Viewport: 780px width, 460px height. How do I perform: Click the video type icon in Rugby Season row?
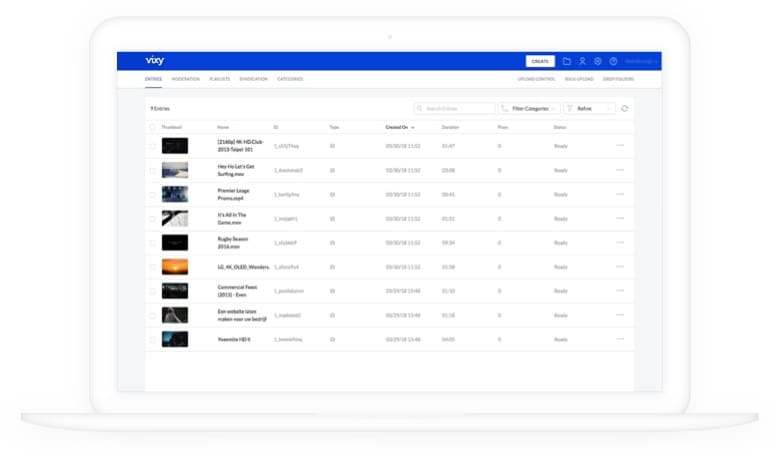click(332, 243)
